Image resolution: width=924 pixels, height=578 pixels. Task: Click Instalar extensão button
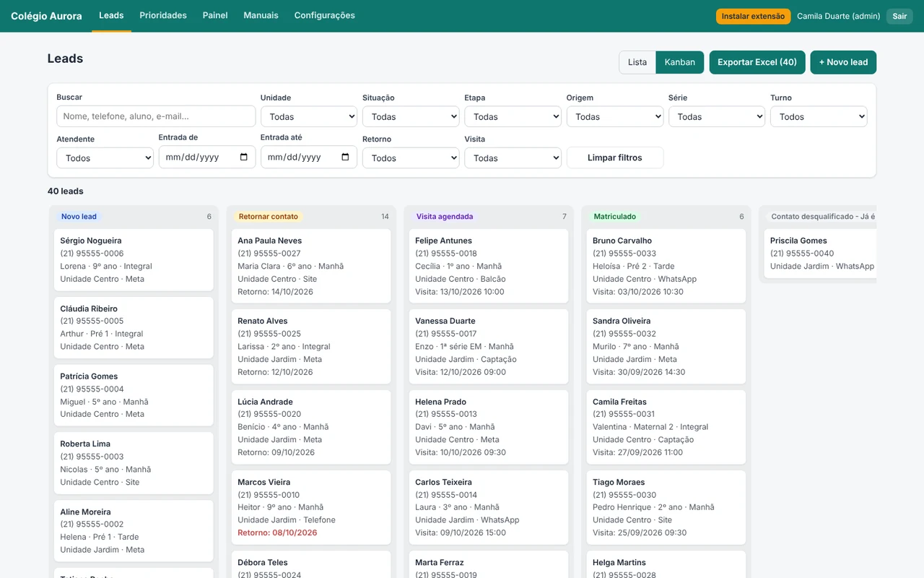(x=753, y=16)
